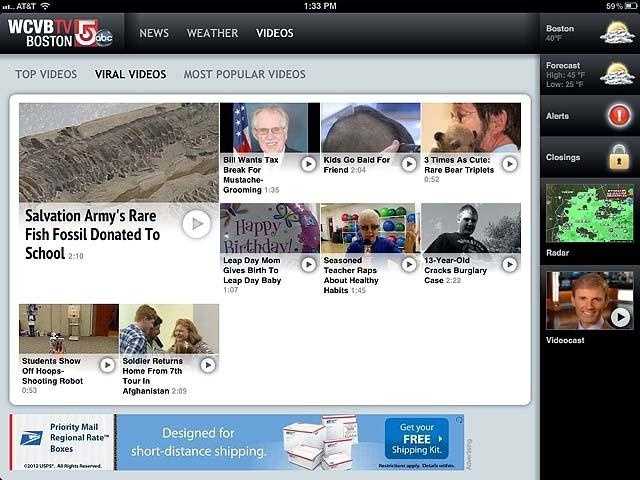Viewport: 640px width, 480px height.
Task: Tap the Forecast sun-and-cloud icon
Action: [616, 73]
